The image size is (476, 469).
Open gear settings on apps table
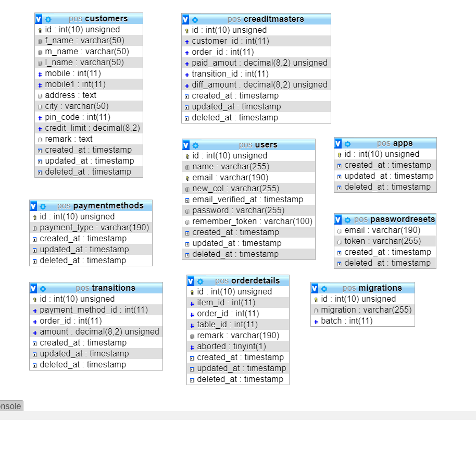tap(347, 144)
